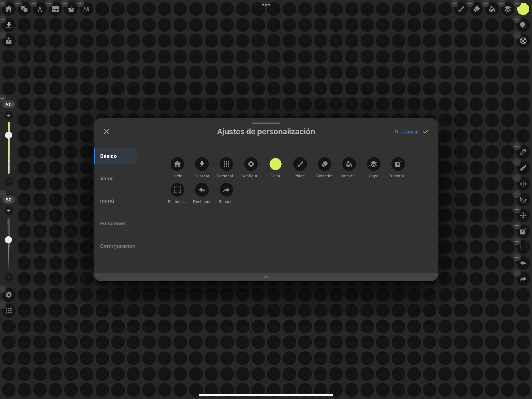Open the three-dot menu at top center
The width and height of the screenshot is (532, 399).
(266, 5)
